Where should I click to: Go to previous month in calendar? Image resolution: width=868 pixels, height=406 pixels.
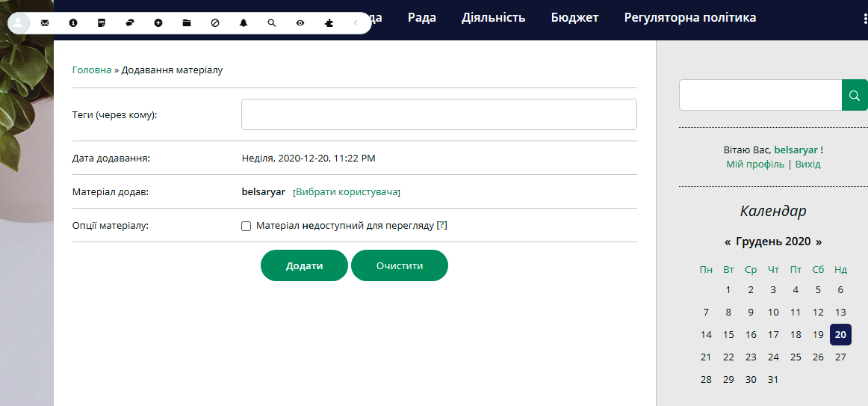(x=728, y=242)
